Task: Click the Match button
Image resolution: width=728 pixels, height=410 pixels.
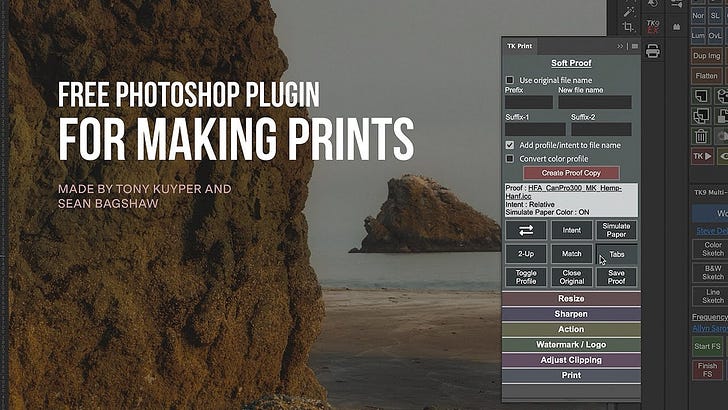Action: [572, 254]
